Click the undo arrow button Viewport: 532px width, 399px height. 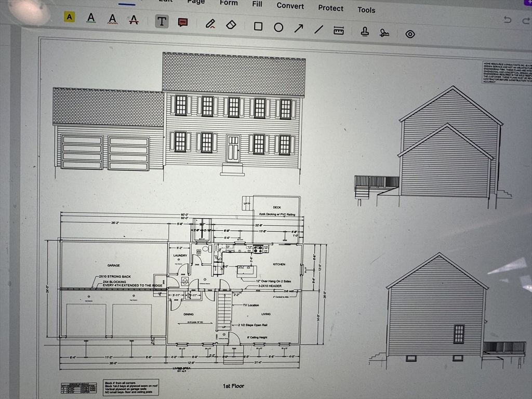tap(508, 20)
